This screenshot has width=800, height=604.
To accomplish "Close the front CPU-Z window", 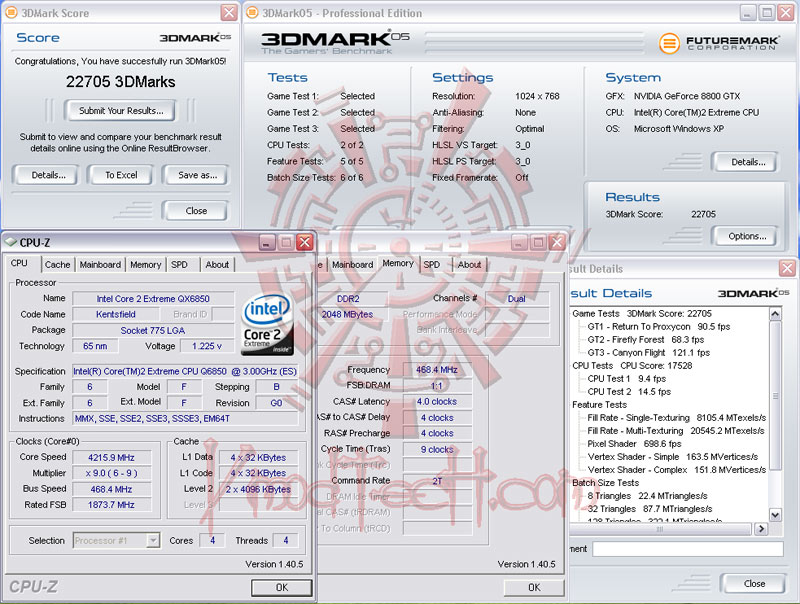I will pyautogui.click(x=305, y=242).
